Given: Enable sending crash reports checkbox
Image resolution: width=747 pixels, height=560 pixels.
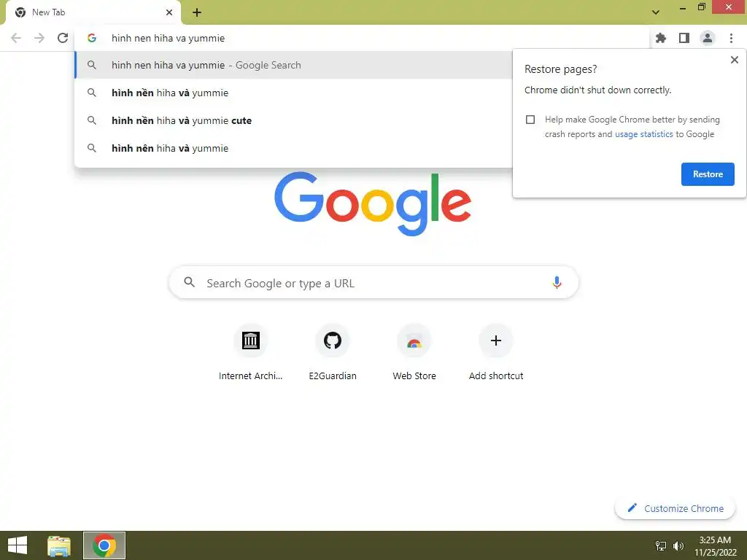Looking at the screenshot, I should pos(530,120).
